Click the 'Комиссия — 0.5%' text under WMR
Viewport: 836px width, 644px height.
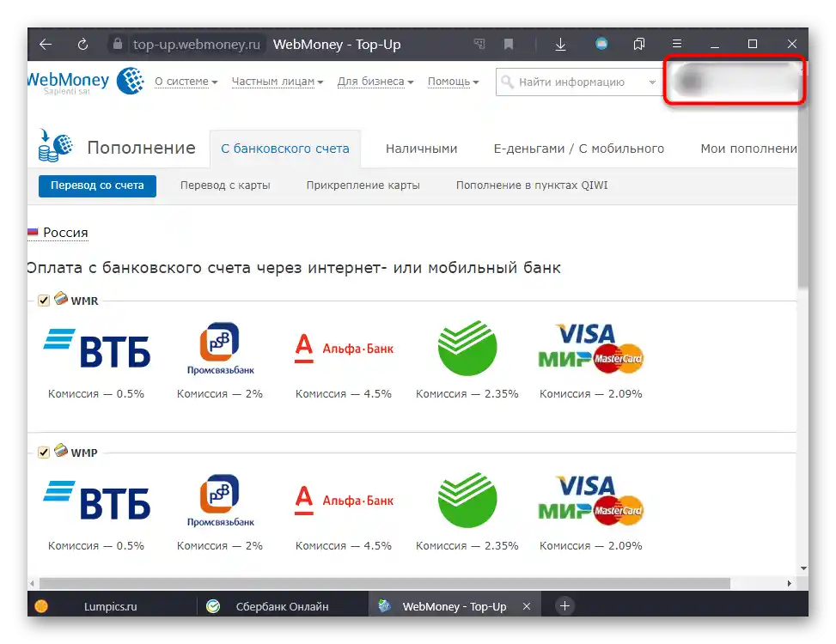click(x=96, y=393)
